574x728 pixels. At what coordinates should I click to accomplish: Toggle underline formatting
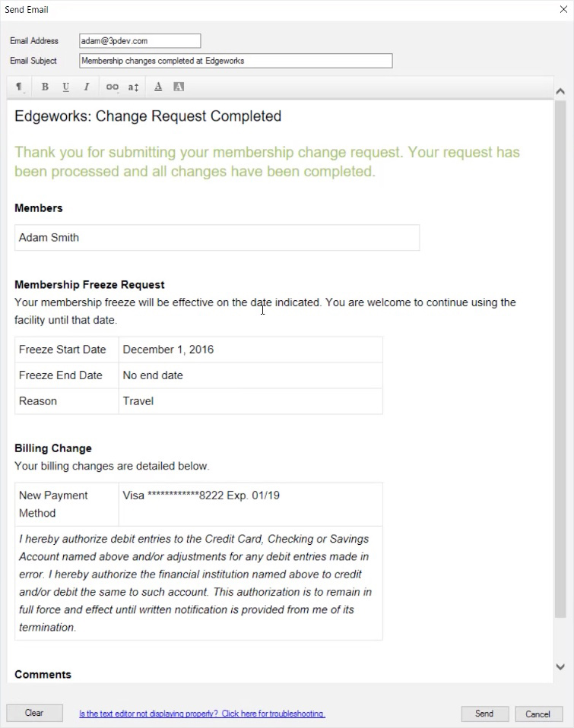pos(66,87)
